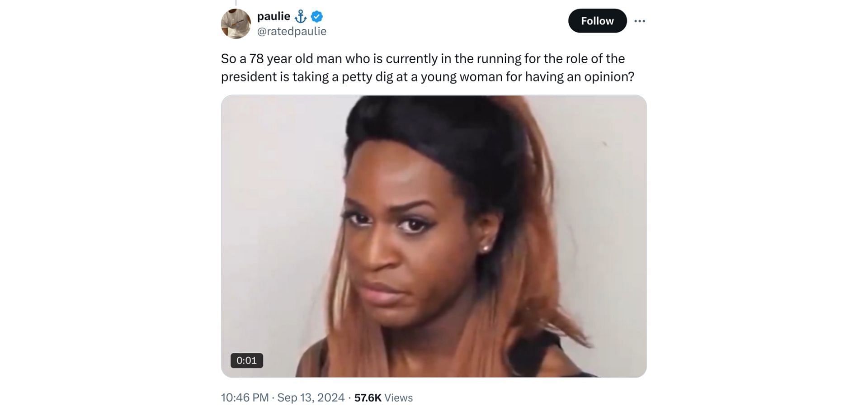Open the 57.6K view count
868x407 pixels.
[368, 398]
